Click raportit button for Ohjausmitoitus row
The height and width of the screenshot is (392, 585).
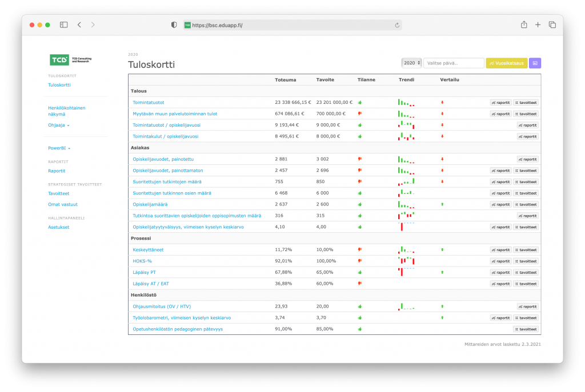527,306
